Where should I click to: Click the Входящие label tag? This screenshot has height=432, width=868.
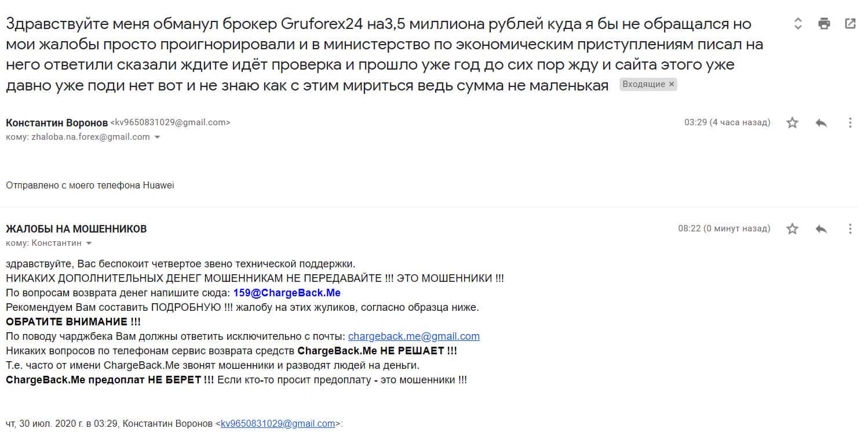(x=644, y=85)
